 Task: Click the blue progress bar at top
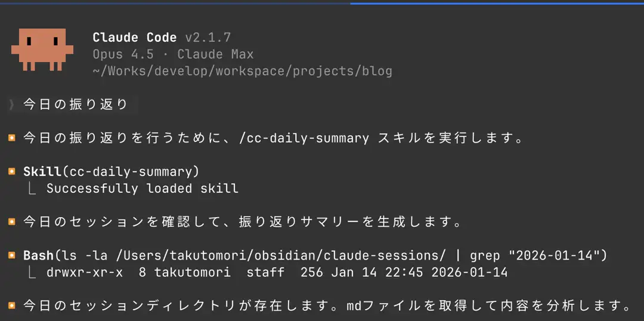click(x=497, y=3)
